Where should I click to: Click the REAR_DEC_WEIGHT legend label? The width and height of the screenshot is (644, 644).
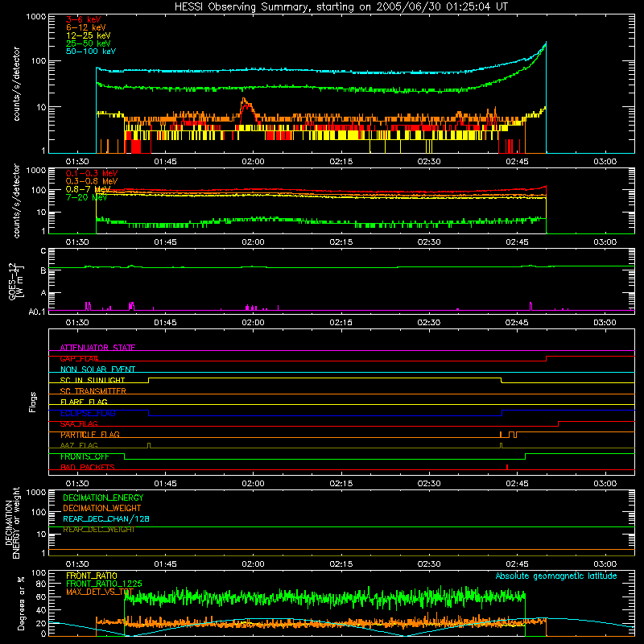[98, 530]
